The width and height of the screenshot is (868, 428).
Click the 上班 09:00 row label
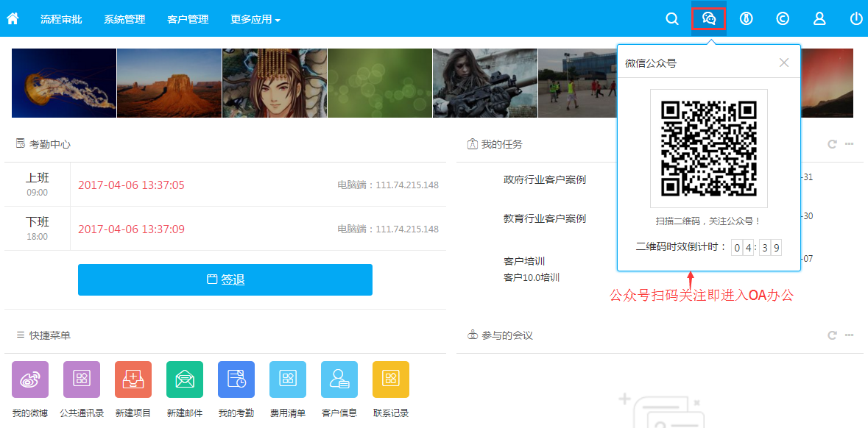coord(37,184)
